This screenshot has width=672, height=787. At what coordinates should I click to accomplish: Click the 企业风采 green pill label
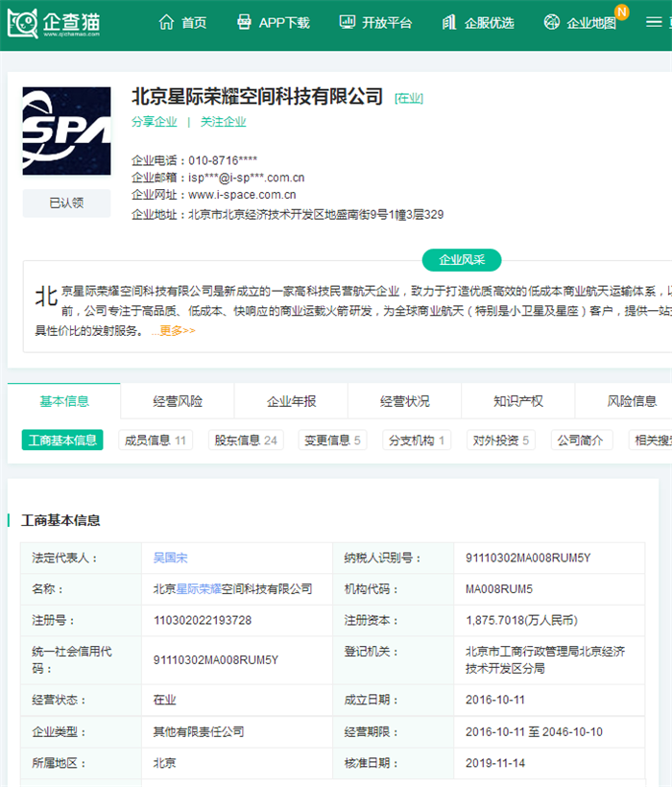point(462,260)
